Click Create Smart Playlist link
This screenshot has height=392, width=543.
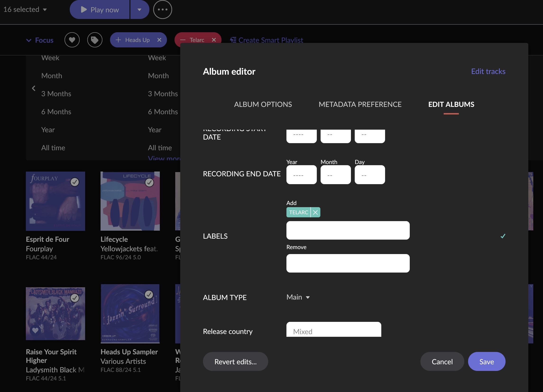point(267,40)
